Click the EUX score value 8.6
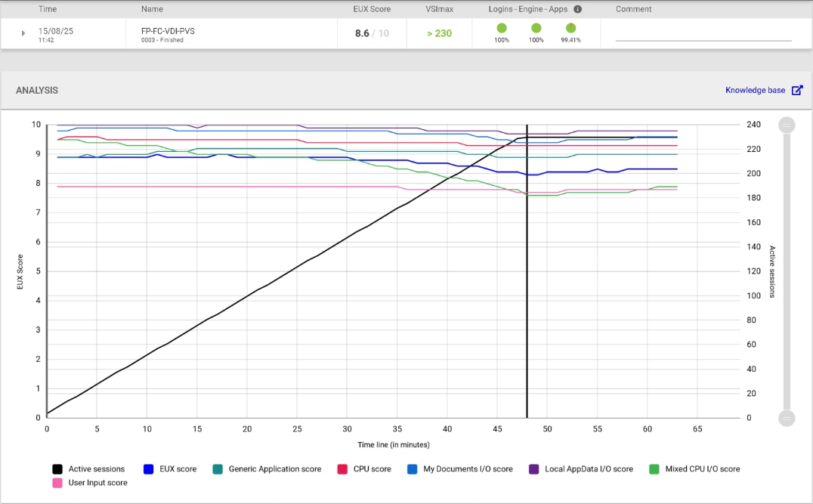This screenshot has height=504, width=813. point(362,33)
